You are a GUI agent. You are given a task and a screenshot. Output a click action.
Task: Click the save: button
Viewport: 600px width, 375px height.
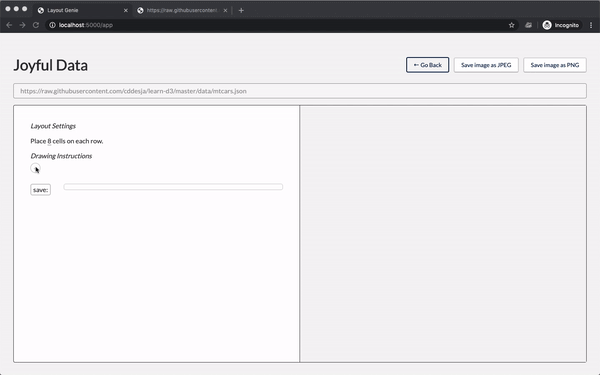coord(41,190)
